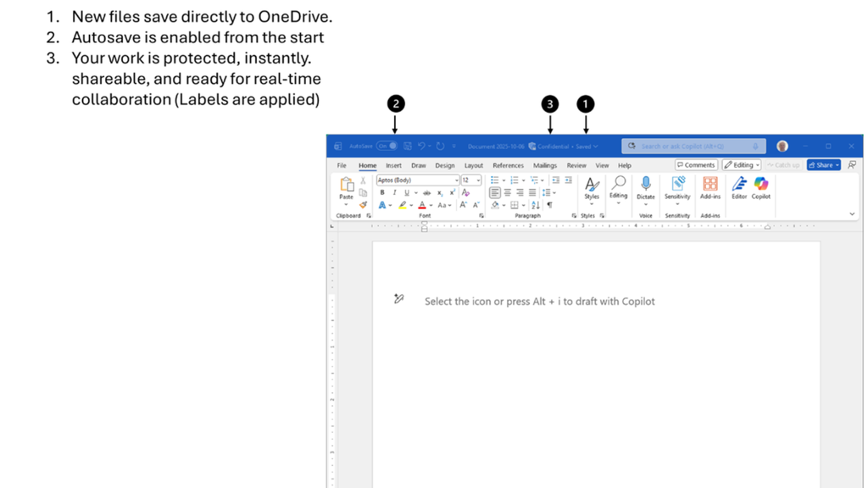Screen dimensions: 868x488
Task: Open the Copilot pane from the ribbon
Action: [761, 187]
